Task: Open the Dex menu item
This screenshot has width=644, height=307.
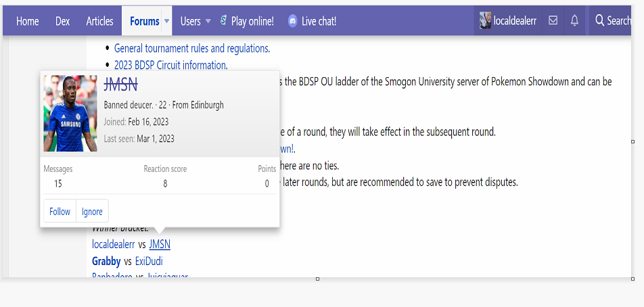Action: coord(63,21)
